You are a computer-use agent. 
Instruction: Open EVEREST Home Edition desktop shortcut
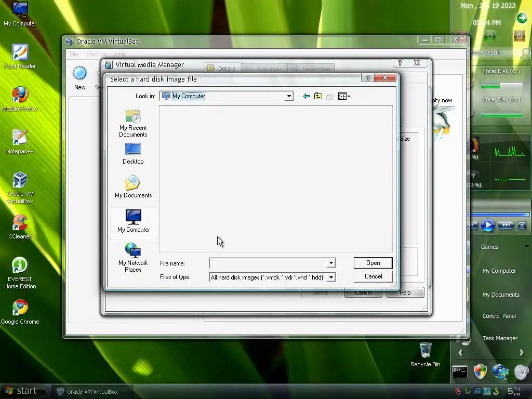point(20,273)
